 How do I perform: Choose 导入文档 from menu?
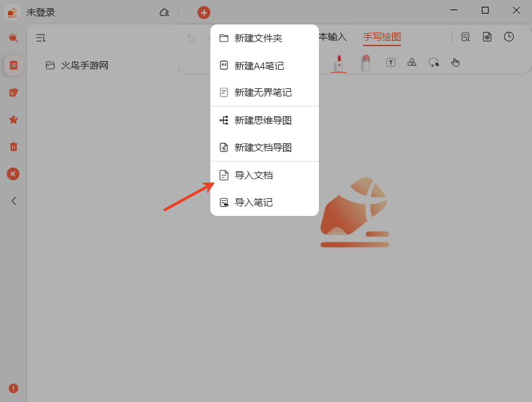pos(265,175)
